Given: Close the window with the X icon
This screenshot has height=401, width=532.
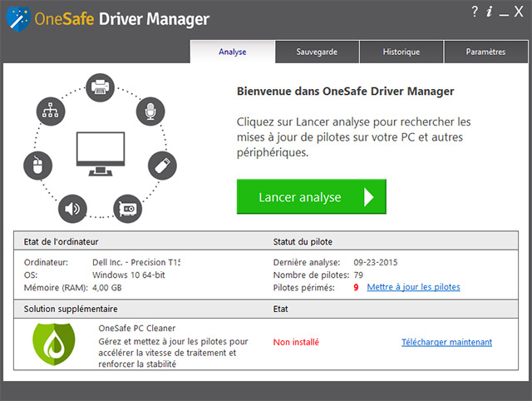Looking at the screenshot, I should click(519, 12).
